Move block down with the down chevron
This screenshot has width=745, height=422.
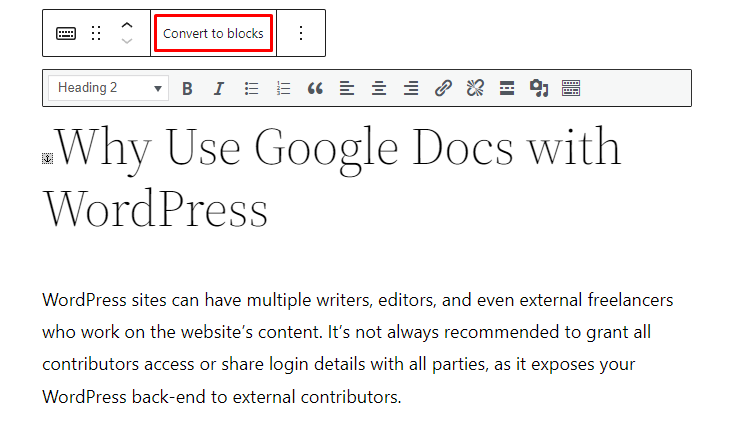[x=127, y=41]
